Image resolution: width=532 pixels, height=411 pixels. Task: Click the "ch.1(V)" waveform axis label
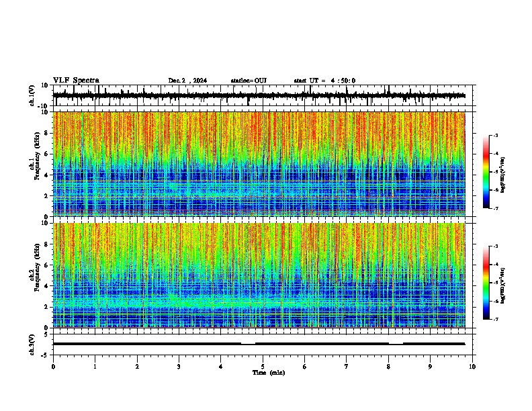tap(32, 95)
